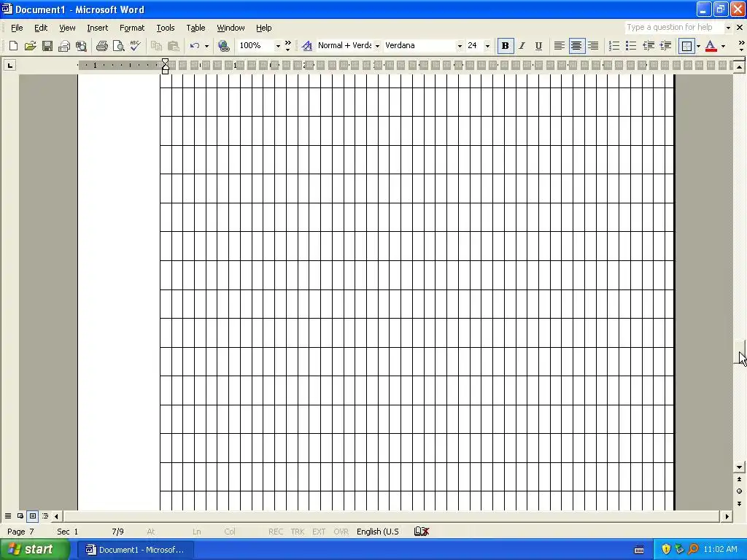The image size is (747, 560).
Task: Open the Styles and Formatting pane
Action: click(307, 46)
